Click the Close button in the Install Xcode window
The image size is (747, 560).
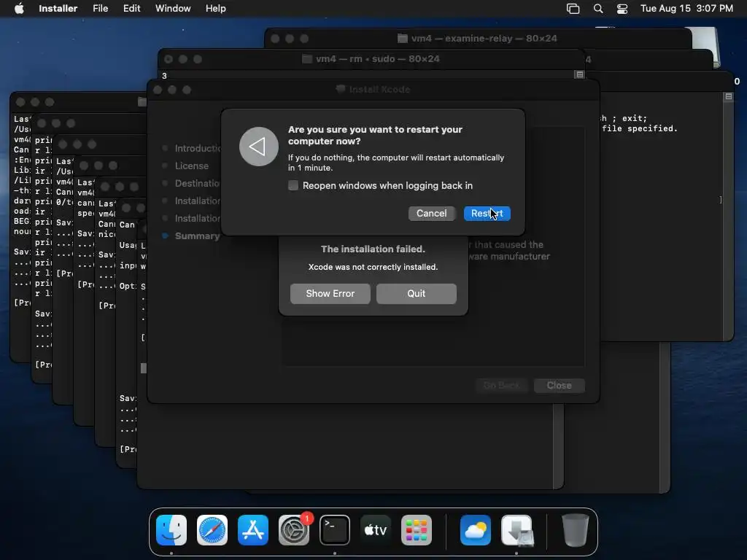pyautogui.click(x=559, y=385)
